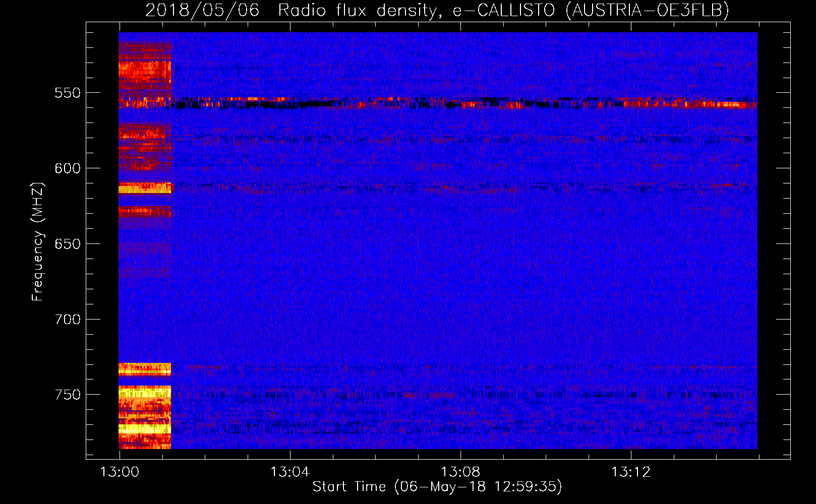Click the 13:08 time tick label
Screen dimensions: 816x504
460,472
